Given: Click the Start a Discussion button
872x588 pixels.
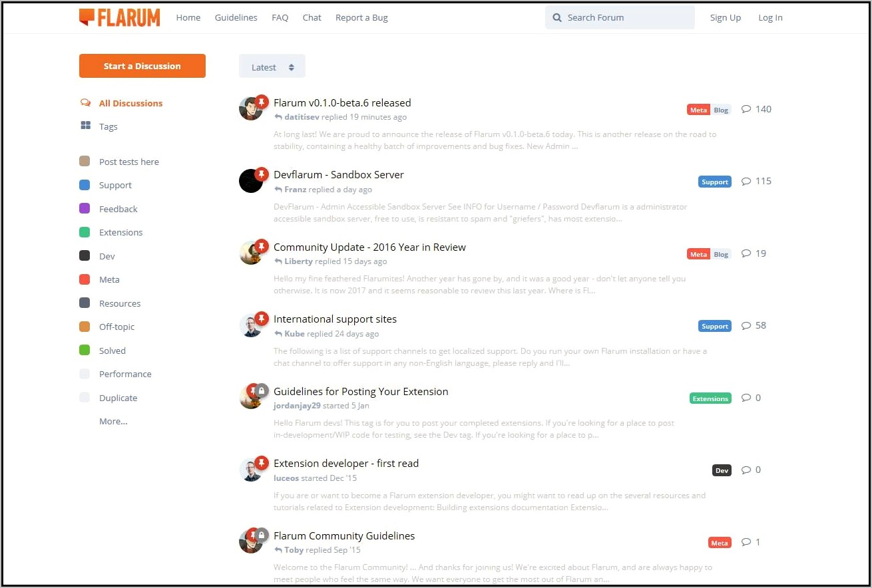Looking at the screenshot, I should click(x=142, y=66).
